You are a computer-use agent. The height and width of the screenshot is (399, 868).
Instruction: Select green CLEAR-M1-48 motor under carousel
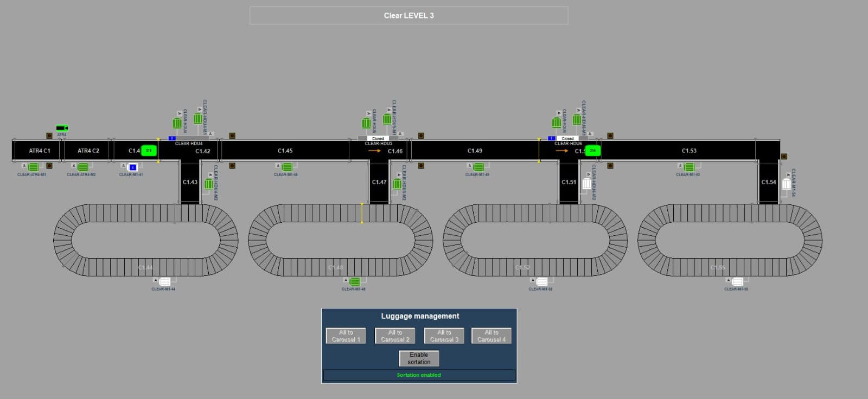tap(355, 281)
